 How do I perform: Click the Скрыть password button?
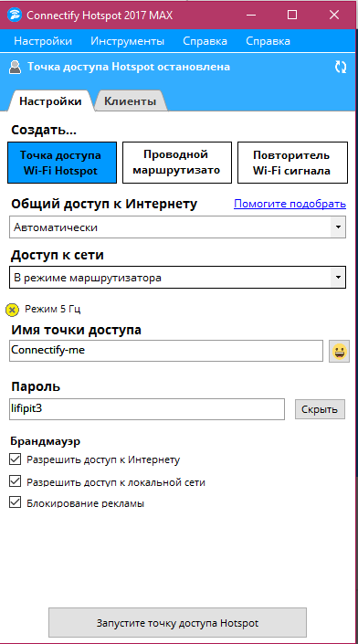point(320,409)
